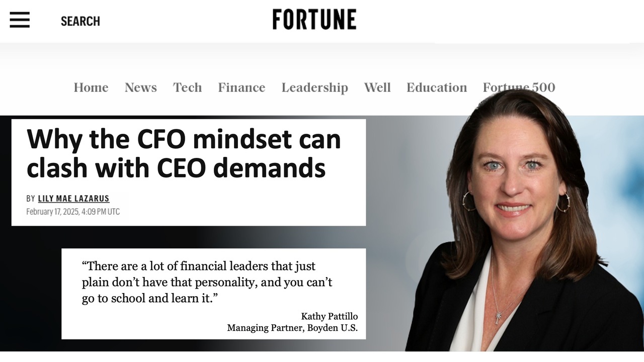Open the Fortune 500 nav link
Image resolution: width=644 pixels, height=362 pixels.
[519, 87]
